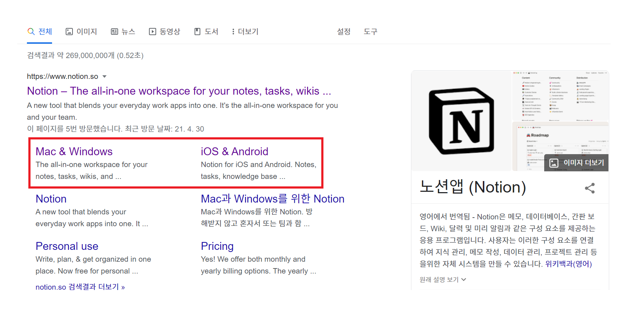Open the 설정 menu

pyautogui.click(x=344, y=32)
